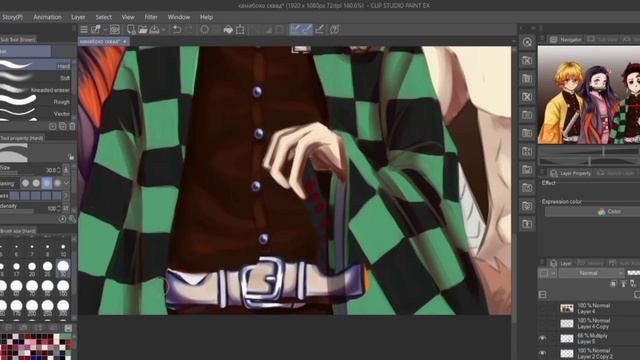This screenshot has height=360, width=640.
Task: Open the Window menu
Action: pos(179,17)
